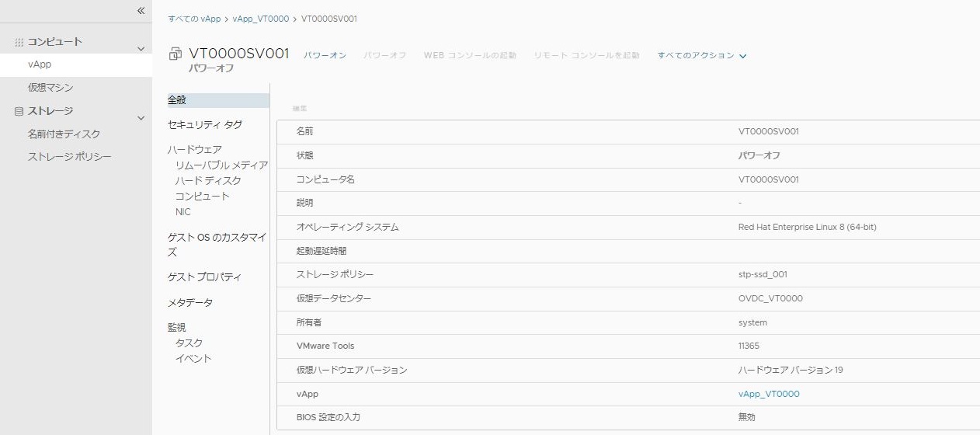Collapse the sidebar with the double chevron icon
The image size is (980, 435).
[141, 11]
